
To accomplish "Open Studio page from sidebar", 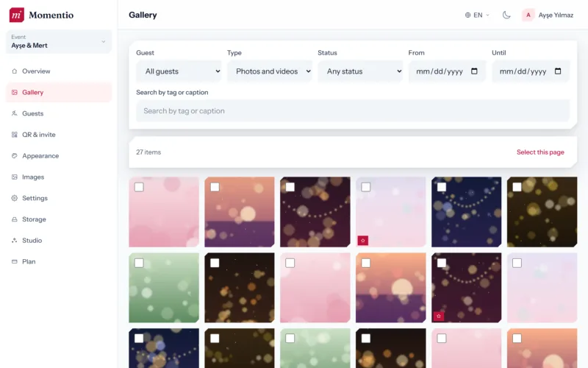I will pos(59,241).
